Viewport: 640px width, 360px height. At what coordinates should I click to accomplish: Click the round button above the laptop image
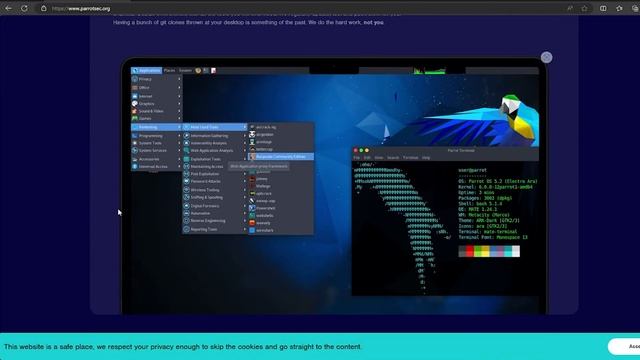pos(547,57)
